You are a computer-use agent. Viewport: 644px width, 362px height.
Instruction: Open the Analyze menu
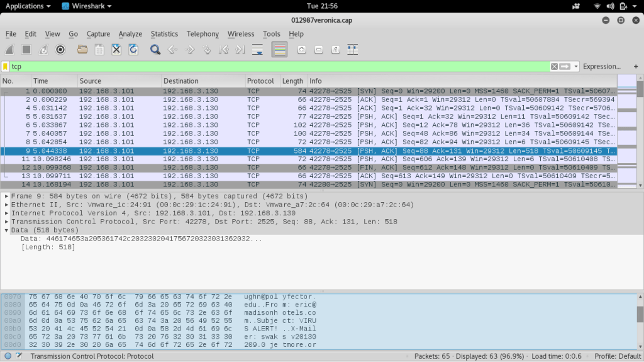tap(130, 34)
